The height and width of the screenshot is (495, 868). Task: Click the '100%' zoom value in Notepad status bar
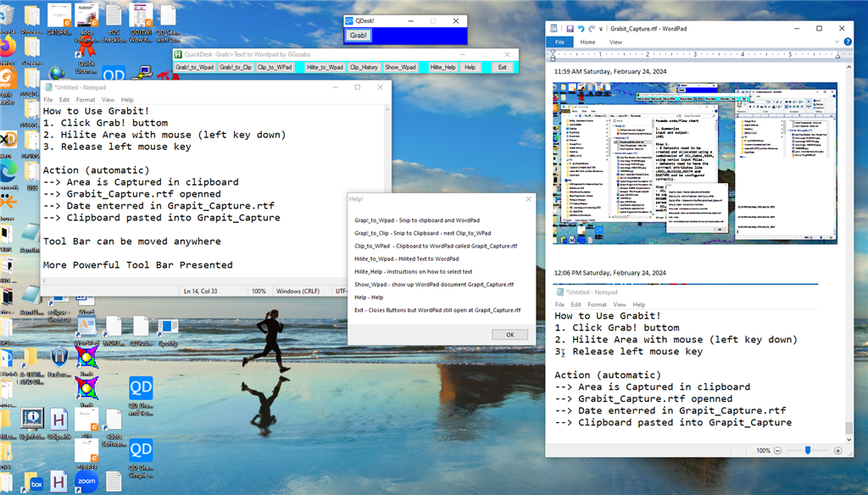pyautogui.click(x=259, y=291)
